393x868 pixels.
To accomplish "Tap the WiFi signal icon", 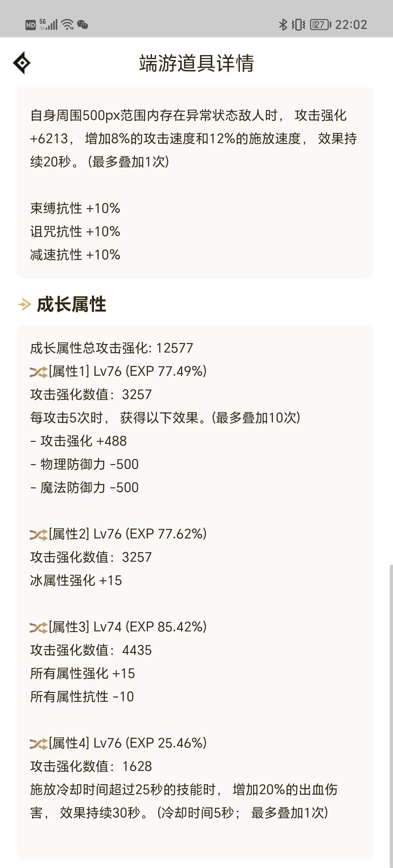I will (68, 25).
